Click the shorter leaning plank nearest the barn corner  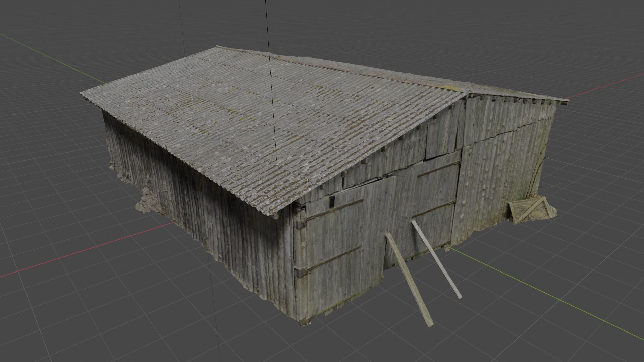click(409, 280)
